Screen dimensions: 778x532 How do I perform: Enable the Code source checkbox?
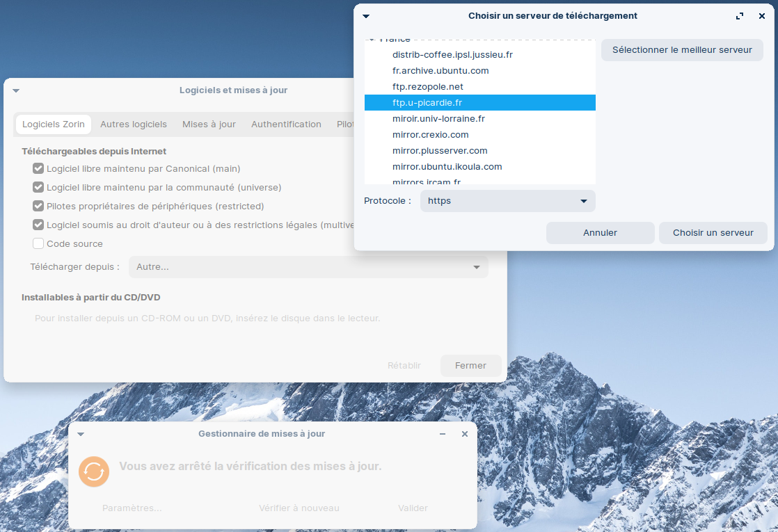point(38,243)
